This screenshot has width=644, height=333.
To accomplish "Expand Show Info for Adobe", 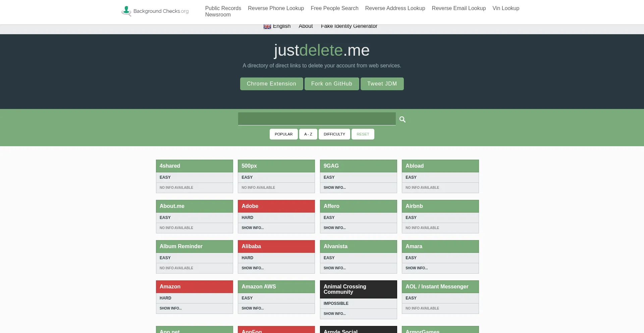I will (253, 228).
